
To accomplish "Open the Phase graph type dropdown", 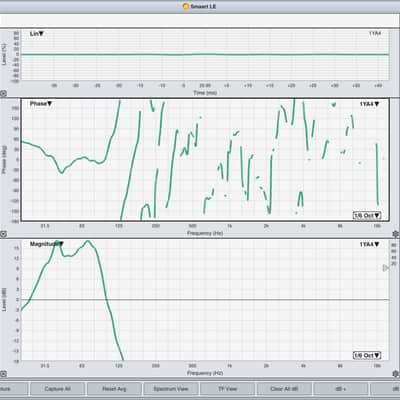I will pyautogui.click(x=41, y=104).
